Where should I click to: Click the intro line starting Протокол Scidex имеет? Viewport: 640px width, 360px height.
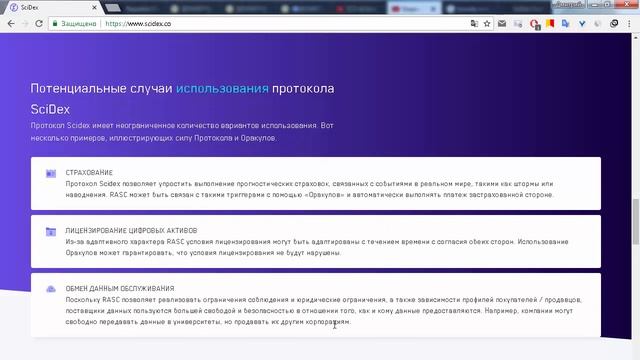182,125
